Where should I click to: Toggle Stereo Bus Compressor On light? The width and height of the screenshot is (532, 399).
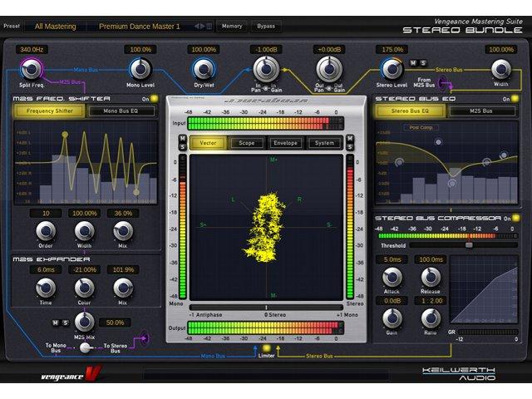point(515,218)
